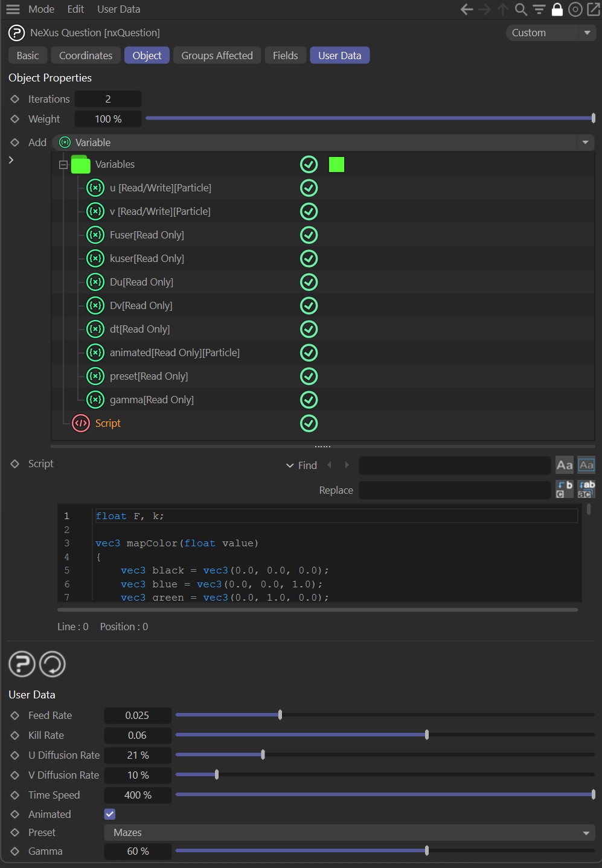Click the Find search input field
Viewport: 602px width, 868px height.
pyautogui.click(x=454, y=465)
